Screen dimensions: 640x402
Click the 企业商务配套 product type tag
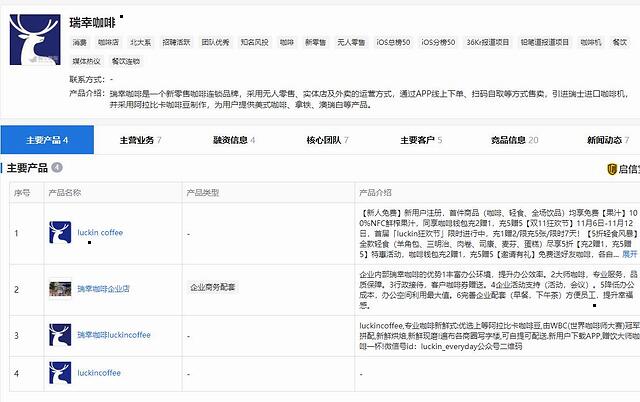pos(213,287)
